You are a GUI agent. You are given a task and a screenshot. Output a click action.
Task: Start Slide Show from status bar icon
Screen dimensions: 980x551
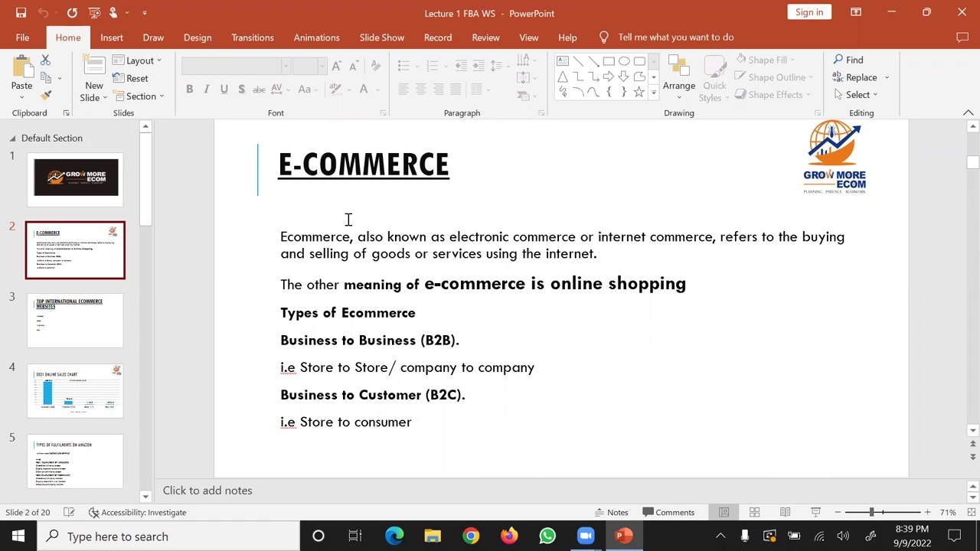pos(815,513)
